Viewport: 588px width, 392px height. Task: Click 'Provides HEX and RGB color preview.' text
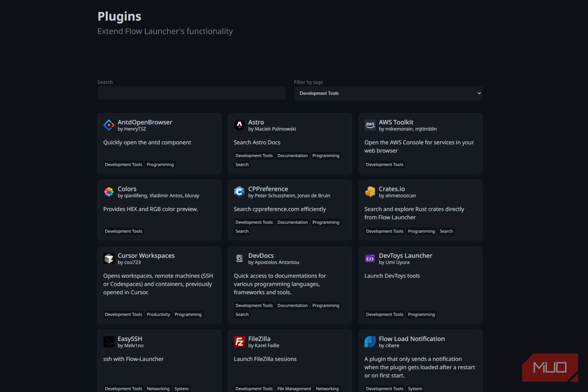(150, 209)
